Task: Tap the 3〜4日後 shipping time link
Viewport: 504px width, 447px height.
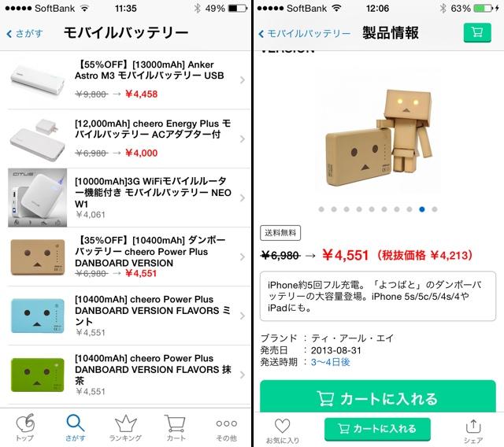Action: click(331, 362)
